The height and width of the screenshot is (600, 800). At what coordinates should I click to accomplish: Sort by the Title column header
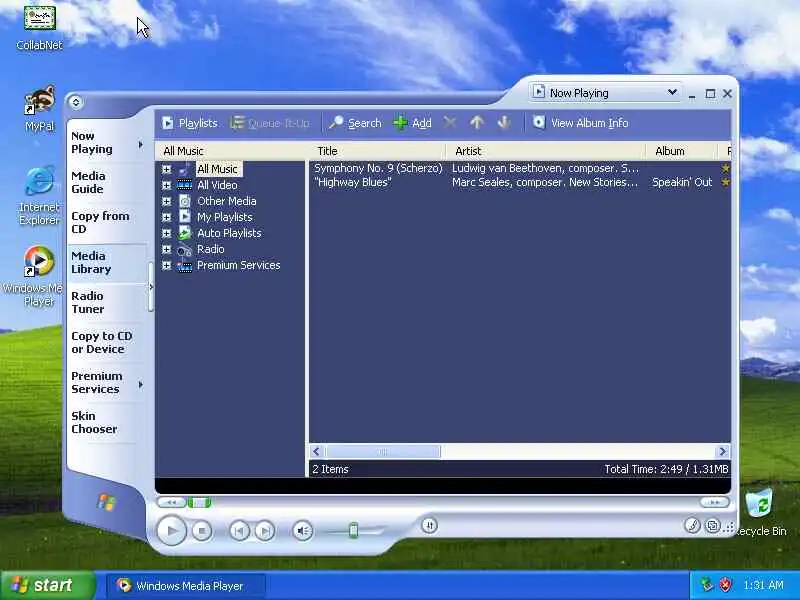tap(378, 151)
